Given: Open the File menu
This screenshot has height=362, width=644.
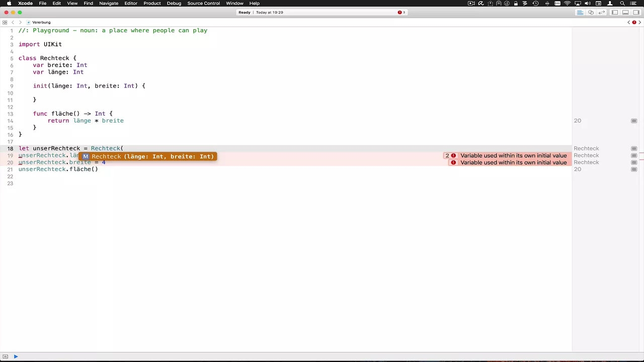Looking at the screenshot, I should (43, 4).
